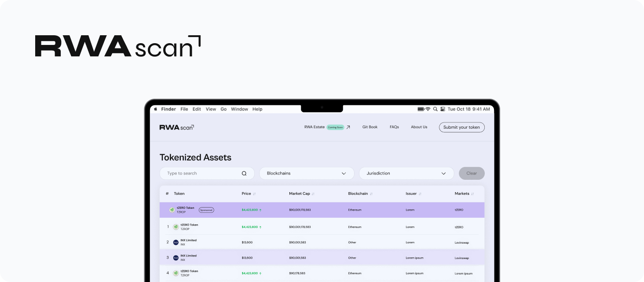Open Control Center icon in menu bar
Screen dimensions: 644x282
click(x=443, y=109)
